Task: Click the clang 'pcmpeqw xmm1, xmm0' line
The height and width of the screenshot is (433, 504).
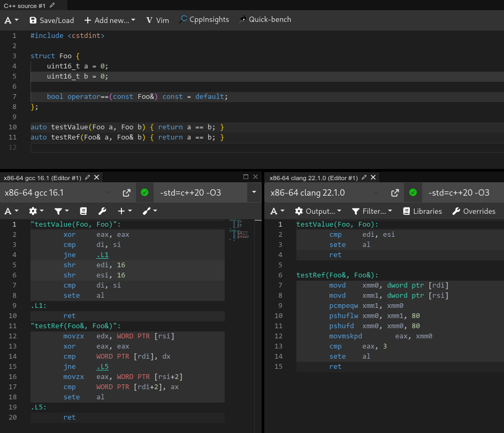Action: click(366, 306)
